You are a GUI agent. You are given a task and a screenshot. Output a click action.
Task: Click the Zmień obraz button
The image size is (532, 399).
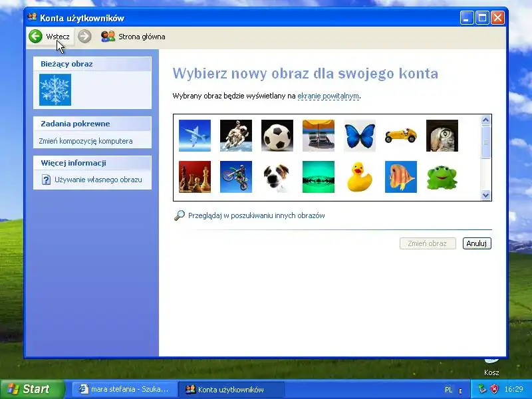[428, 243]
